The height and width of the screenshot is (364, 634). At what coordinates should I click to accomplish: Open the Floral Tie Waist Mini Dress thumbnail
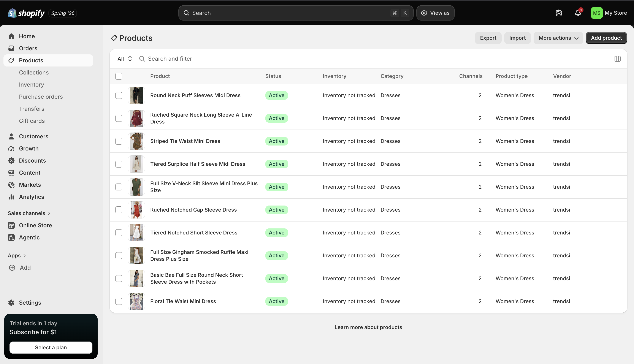[136, 301]
